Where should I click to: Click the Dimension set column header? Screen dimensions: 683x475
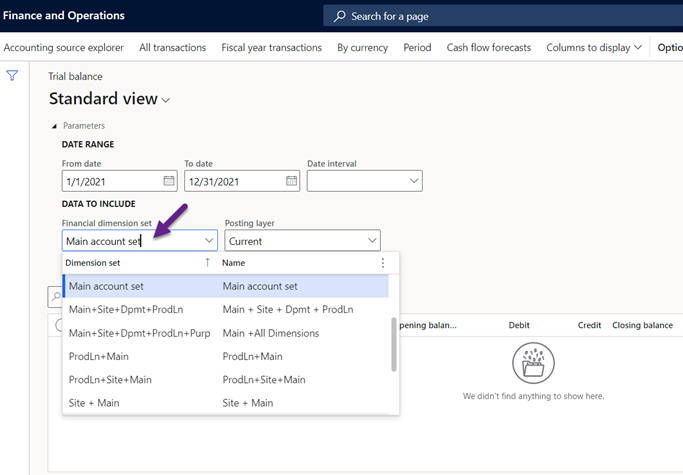tap(93, 263)
